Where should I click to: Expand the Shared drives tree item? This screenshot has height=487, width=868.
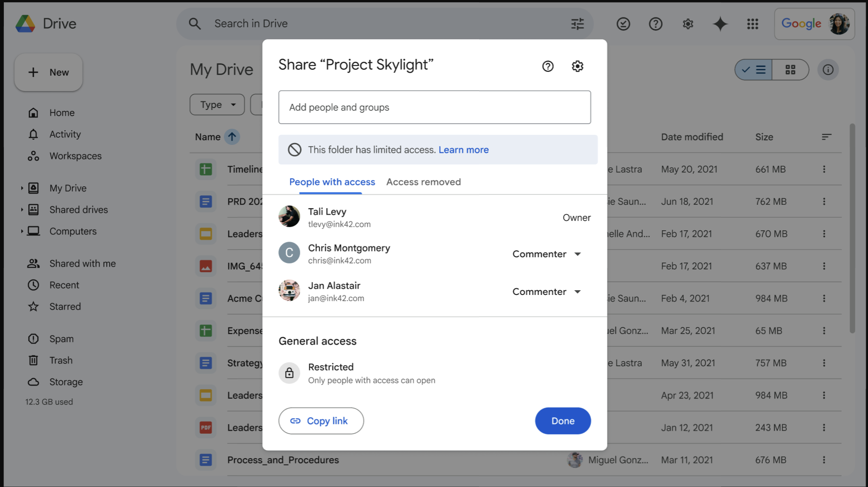pos(22,210)
